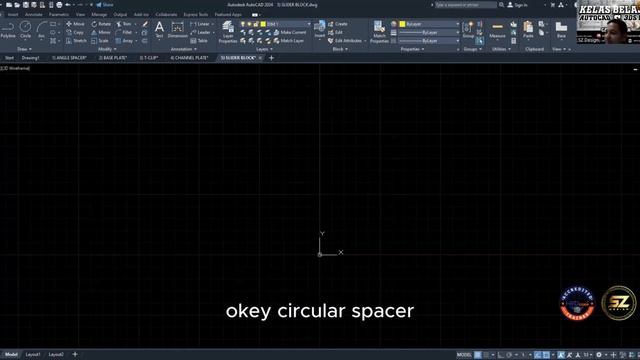The height and width of the screenshot is (360, 640).
Task: Toggle annotation visibility in status bar
Action: pos(562,355)
